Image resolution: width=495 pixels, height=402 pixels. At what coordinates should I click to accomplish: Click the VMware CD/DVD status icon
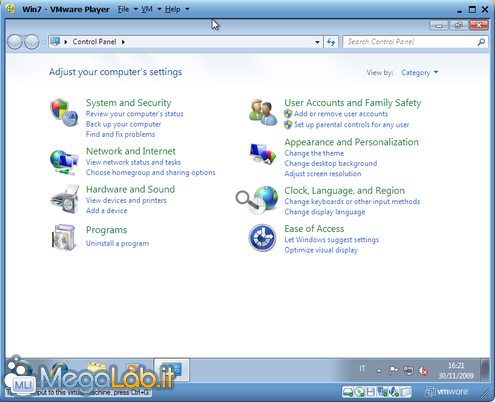point(359,392)
